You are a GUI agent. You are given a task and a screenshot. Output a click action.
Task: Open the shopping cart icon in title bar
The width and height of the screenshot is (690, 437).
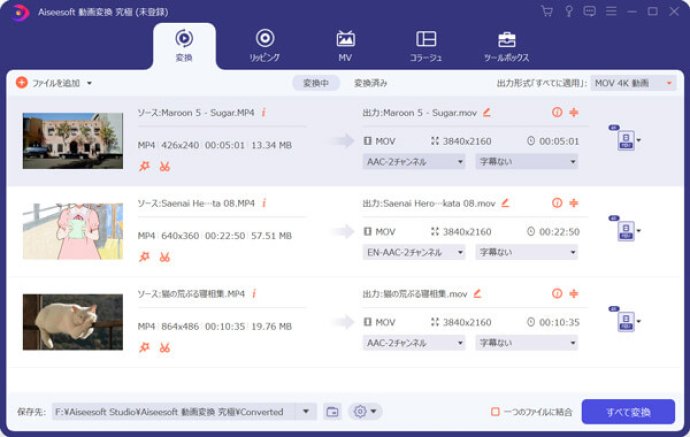coord(547,11)
